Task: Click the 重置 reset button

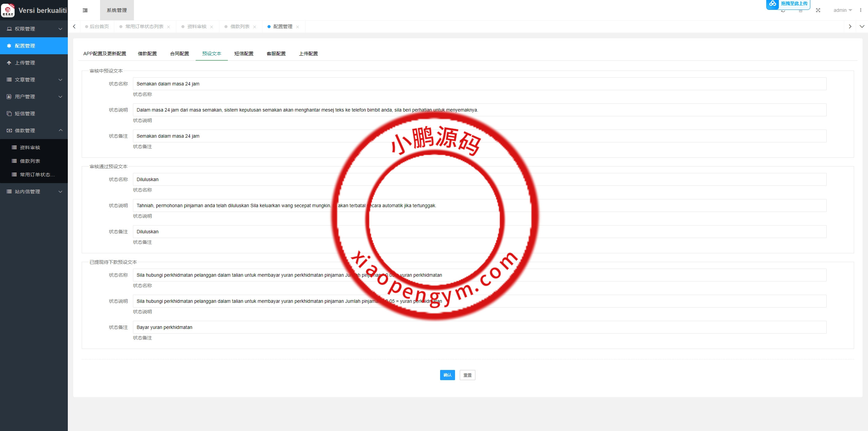Action: (467, 375)
